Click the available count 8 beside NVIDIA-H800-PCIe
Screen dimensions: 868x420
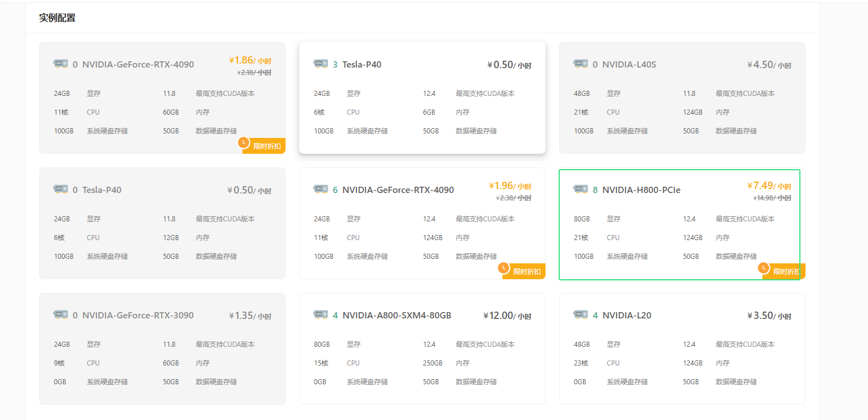(x=595, y=190)
